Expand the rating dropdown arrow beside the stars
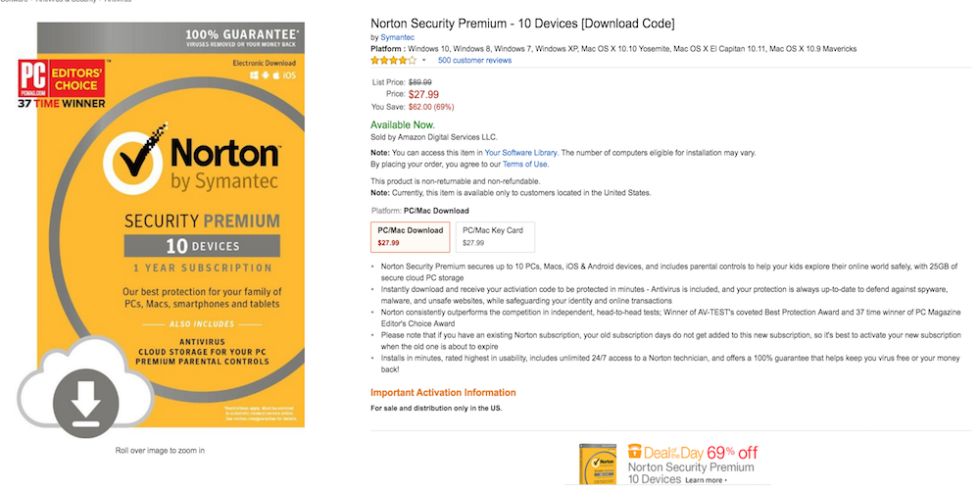This screenshot has width=980, height=490. point(423,61)
